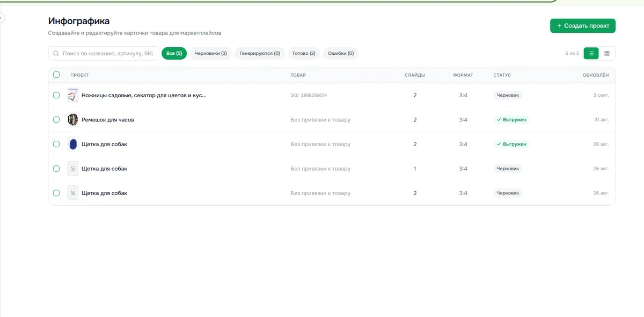Viewport: 644px width, 317px height.
Task: Open the Ножницы садовые project name
Action: 144,95
